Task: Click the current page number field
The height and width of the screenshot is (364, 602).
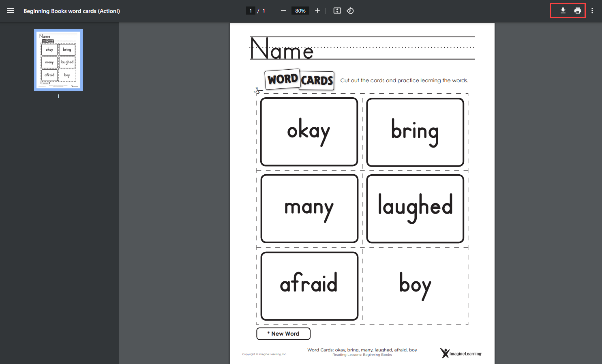Action: click(251, 11)
